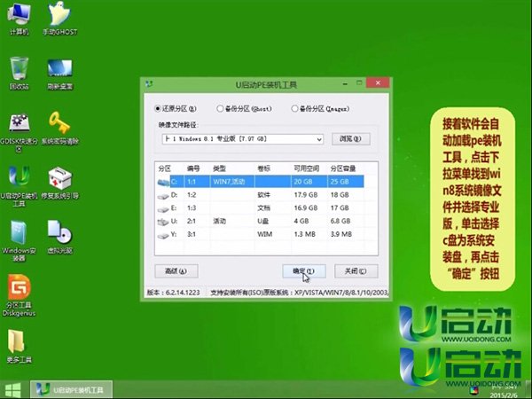This screenshot has width=532, height=399.
Task: Select the 2:1 number cell
Action: coord(192,221)
